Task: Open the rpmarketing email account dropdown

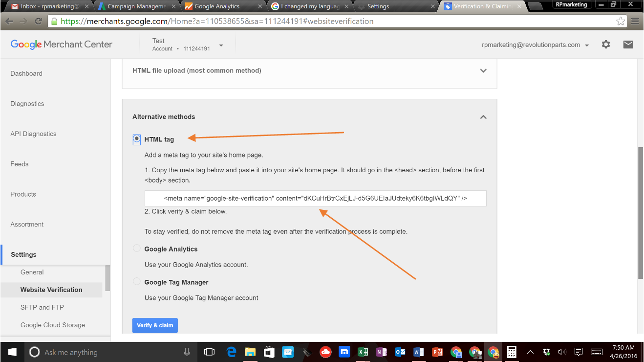Action: [x=587, y=45]
